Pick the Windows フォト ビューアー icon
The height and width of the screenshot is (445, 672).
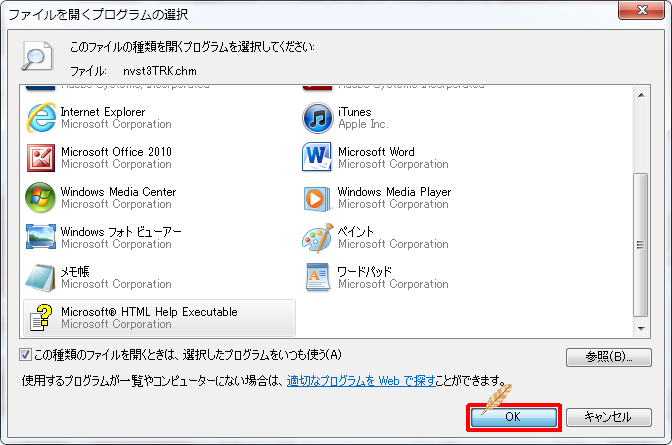coord(41,236)
